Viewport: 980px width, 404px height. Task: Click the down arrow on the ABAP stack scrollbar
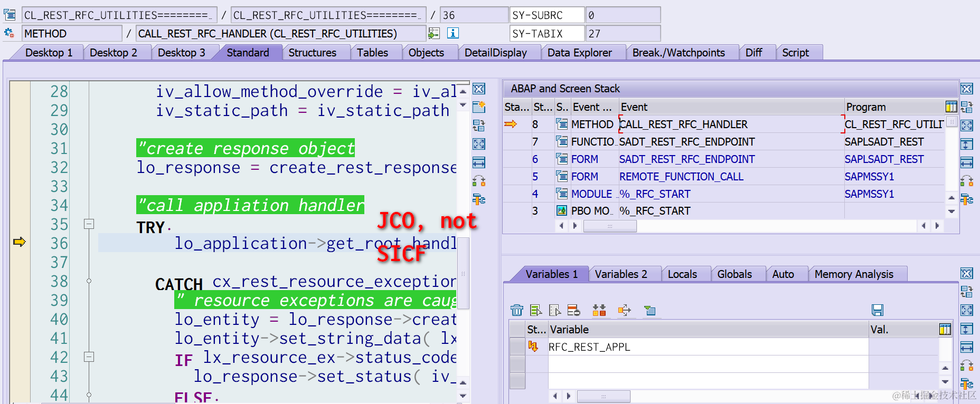pos(951,211)
